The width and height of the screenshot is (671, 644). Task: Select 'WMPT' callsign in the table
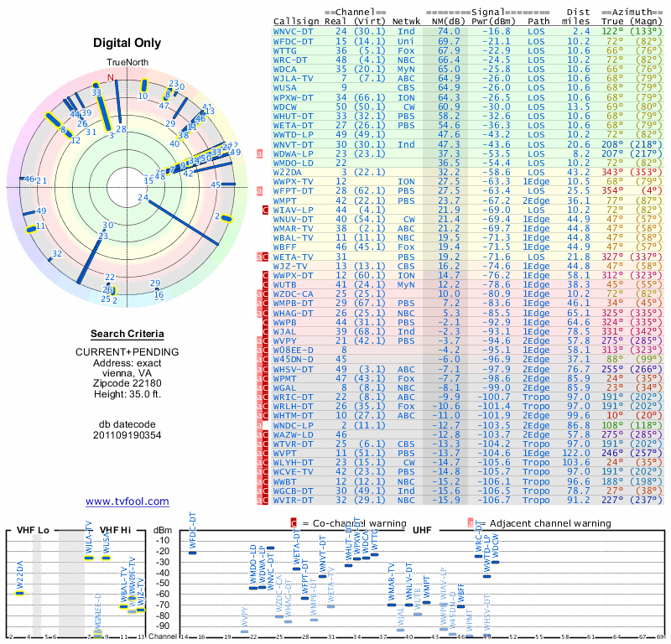tap(284, 200)
